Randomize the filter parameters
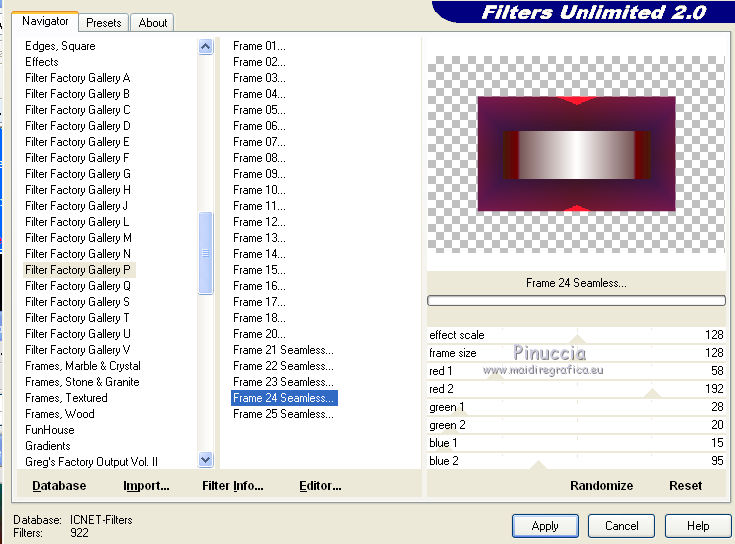 (601, 486)
